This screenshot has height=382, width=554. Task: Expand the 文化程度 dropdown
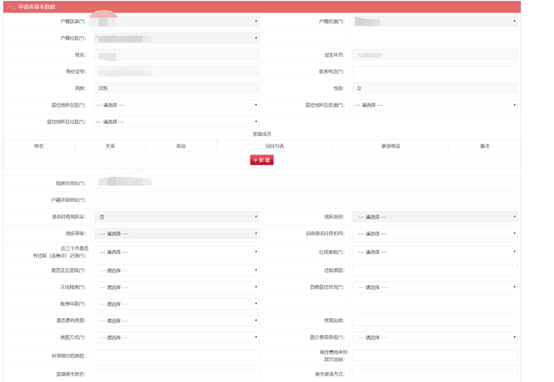(x=177, y=287)
